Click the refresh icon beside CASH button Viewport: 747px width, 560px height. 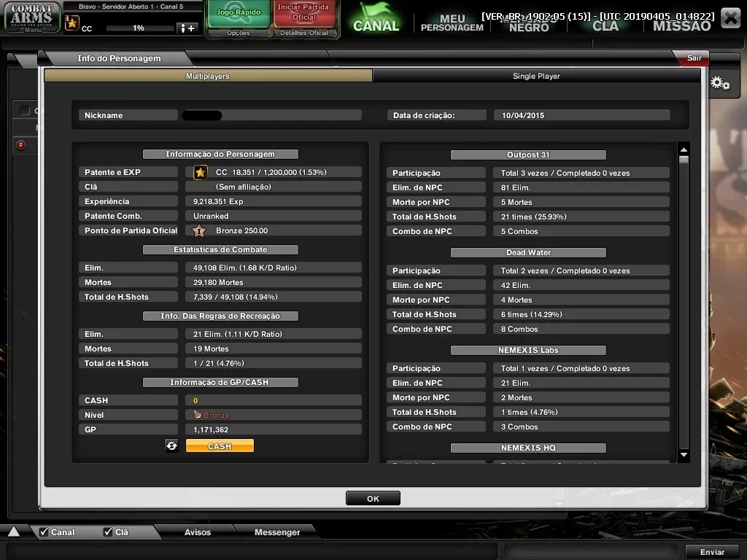[171, 446]
